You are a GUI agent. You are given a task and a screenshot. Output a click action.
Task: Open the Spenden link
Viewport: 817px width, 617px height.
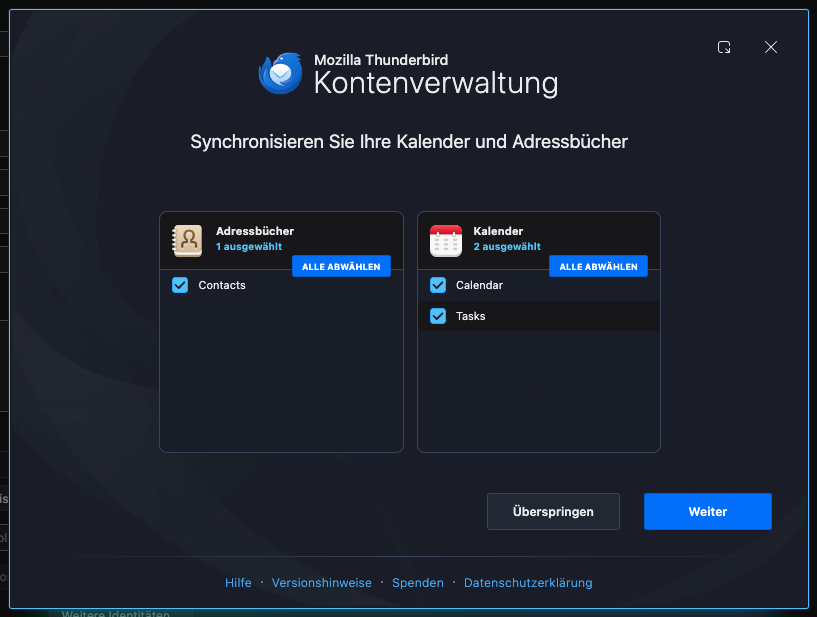click(418, 583)
